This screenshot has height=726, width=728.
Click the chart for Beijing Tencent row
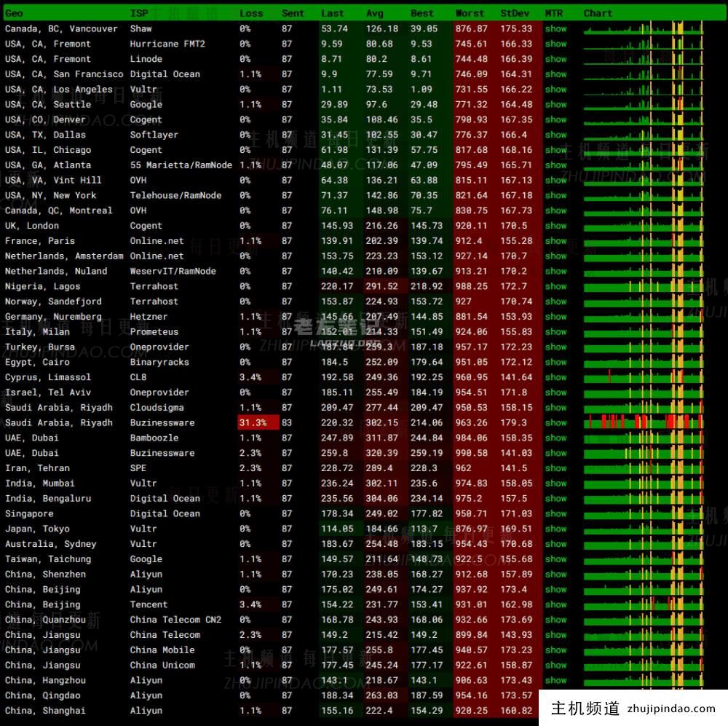pyautogui.click(x=644, y=604)
